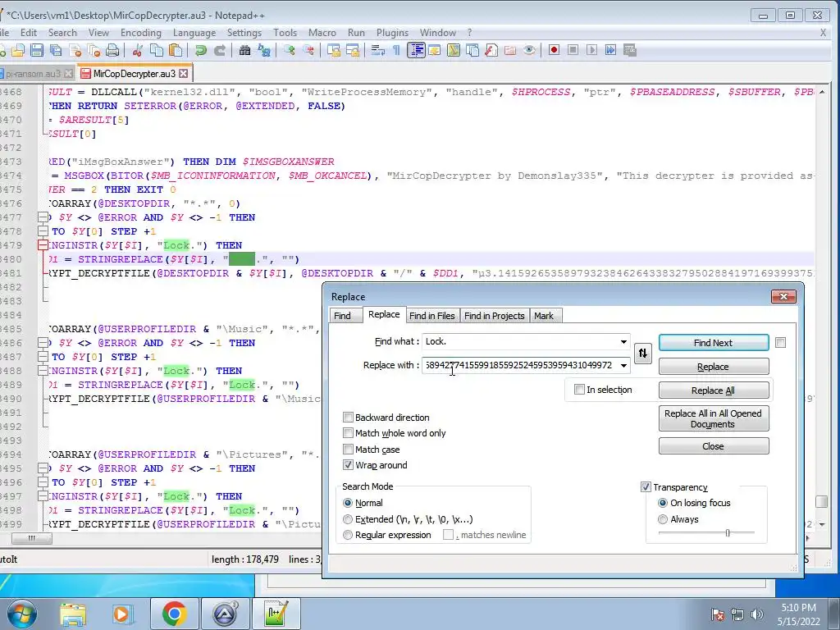This screenshot has height=630, width=840.
Task: Click the Find binoculars icon
Action: (244, 50)
